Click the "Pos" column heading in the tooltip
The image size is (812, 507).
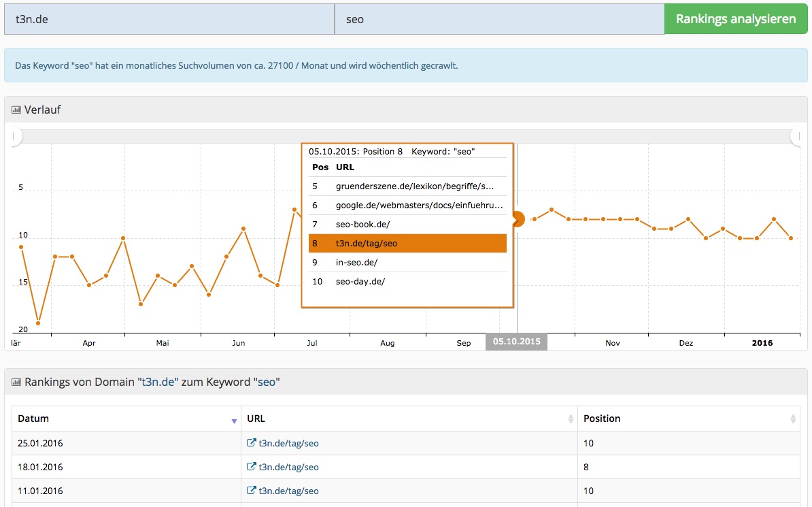click(x=320, y=167)
